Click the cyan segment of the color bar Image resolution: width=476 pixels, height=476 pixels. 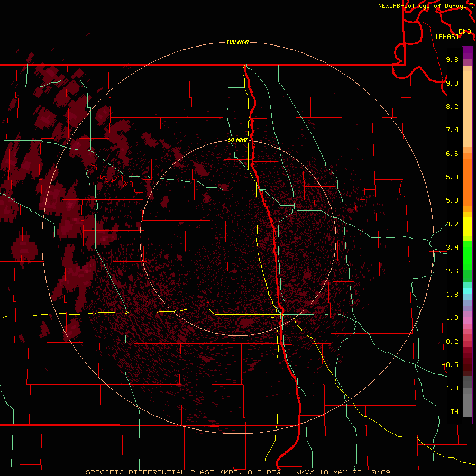click(467, 291)
